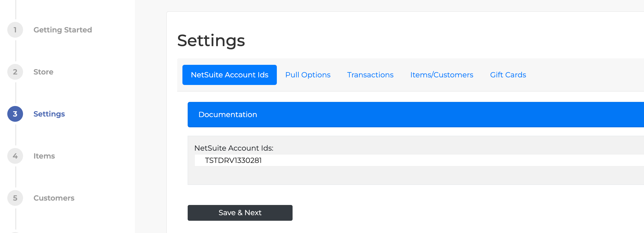This screenshot has height=233, width=644.
Task: Open the Transactions tab
Action: (x=370, y=75)
